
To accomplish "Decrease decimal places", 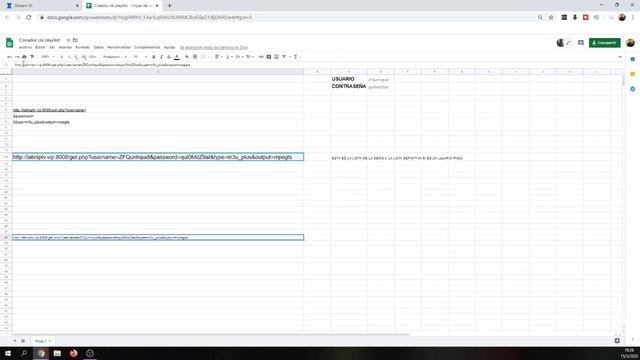I will tap(76, 57).
